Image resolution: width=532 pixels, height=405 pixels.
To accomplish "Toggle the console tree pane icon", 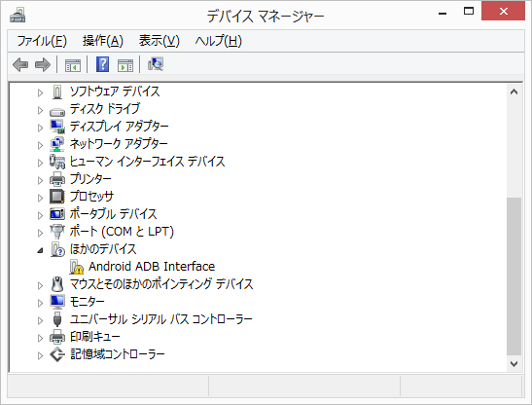I will (x=73, y=65).
